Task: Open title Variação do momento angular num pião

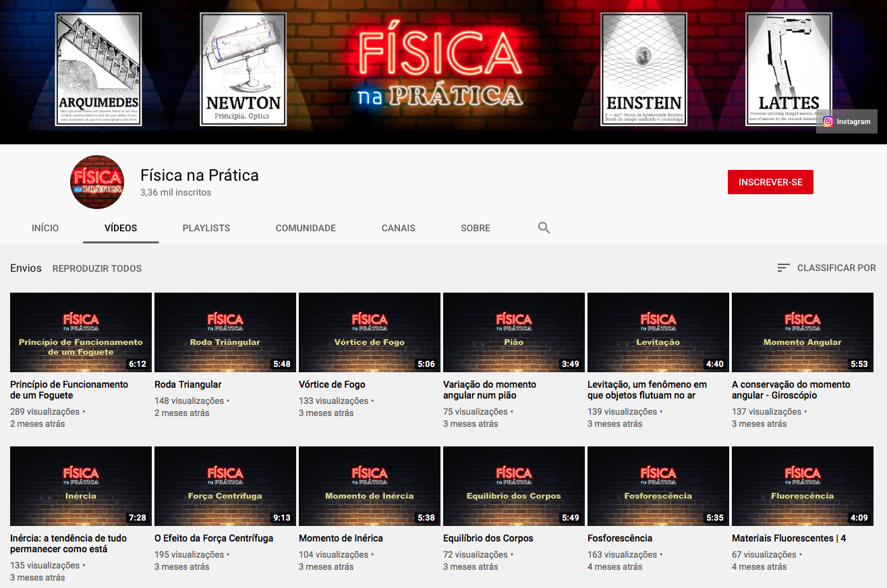Action: click(490, 390)
